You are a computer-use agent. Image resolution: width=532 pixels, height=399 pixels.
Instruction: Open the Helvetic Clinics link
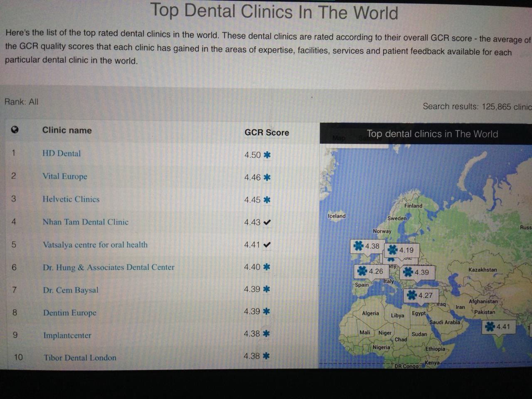point(71,199)
